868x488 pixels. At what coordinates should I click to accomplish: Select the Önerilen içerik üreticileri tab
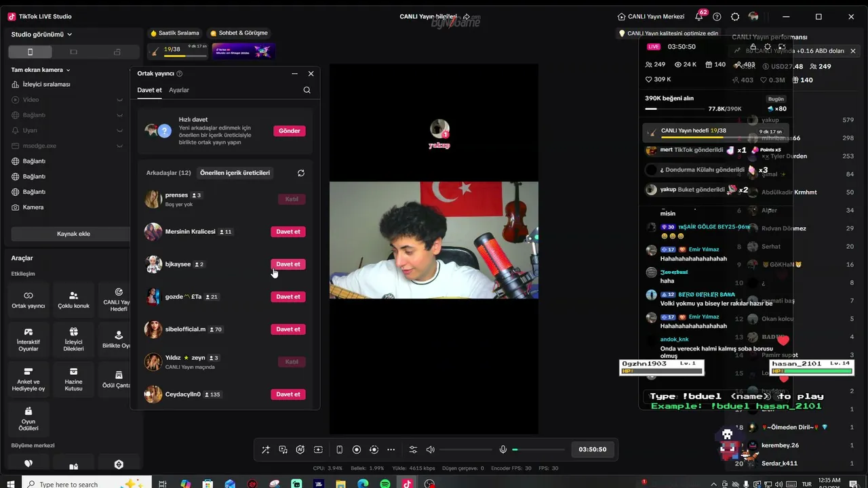point(235,173)
